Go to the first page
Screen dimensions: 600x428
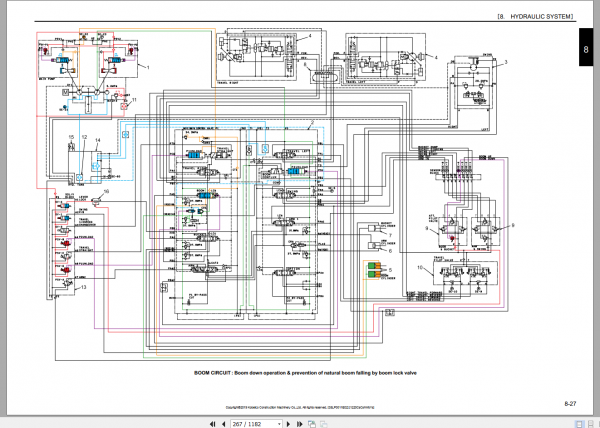pos(212,424)
